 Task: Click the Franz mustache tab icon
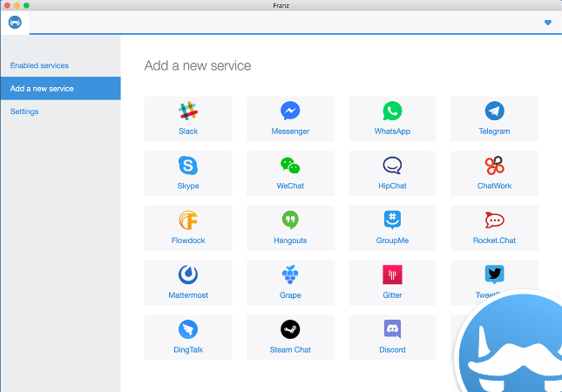15,23
